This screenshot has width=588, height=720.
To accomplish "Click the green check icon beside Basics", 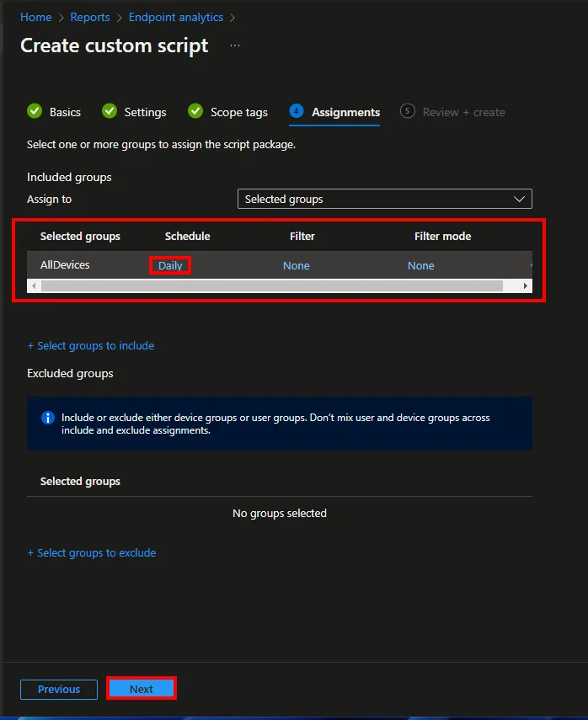I will pyautogui.click(x=35, y=111).
